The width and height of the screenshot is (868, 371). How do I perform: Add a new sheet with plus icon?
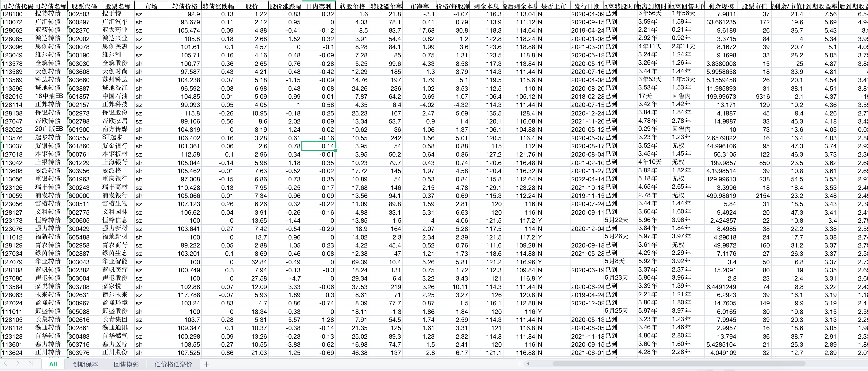pyautogui.click(x=206, y=364)
